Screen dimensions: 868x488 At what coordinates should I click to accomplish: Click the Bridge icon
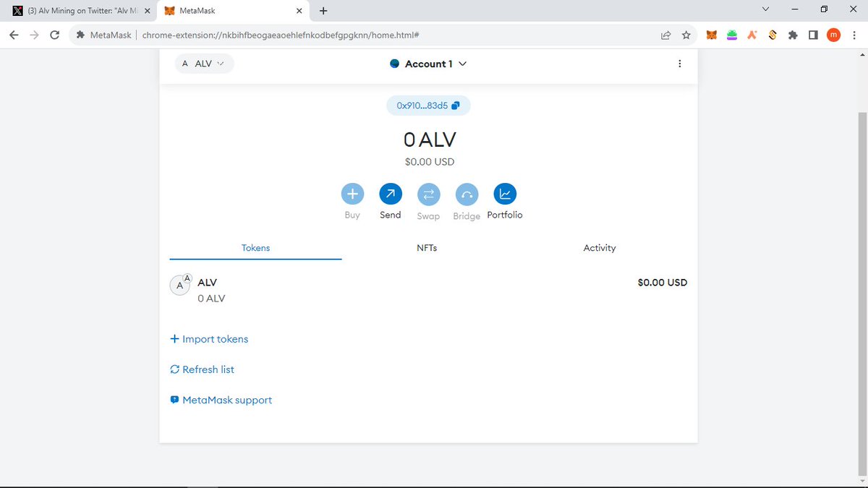(x=467, y=194)
